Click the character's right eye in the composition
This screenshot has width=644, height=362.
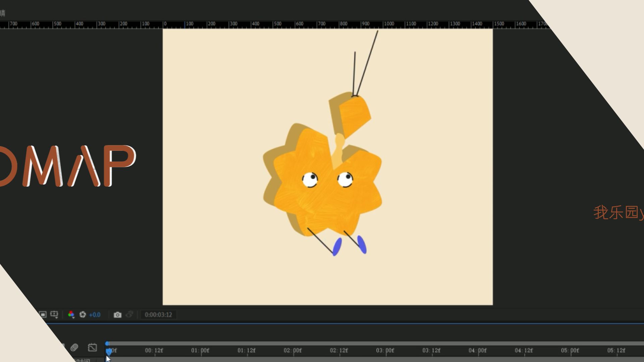point(345,179)
